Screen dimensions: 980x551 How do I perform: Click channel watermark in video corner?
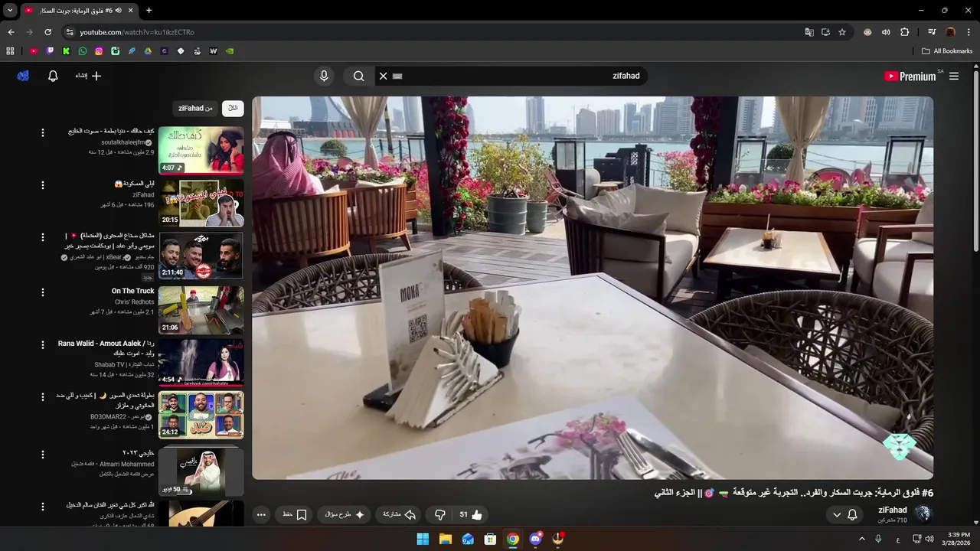tap(899, 446)
